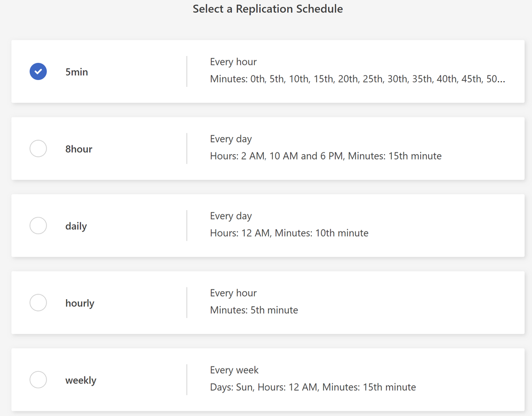
Task: Enable the weekly schedule radio button
Action: 38,380
